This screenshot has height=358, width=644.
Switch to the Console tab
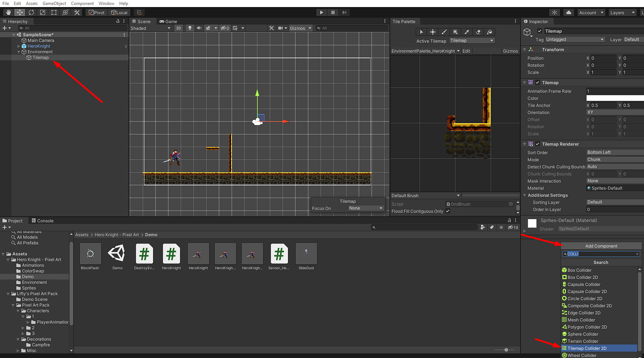(x=42, y=220)
